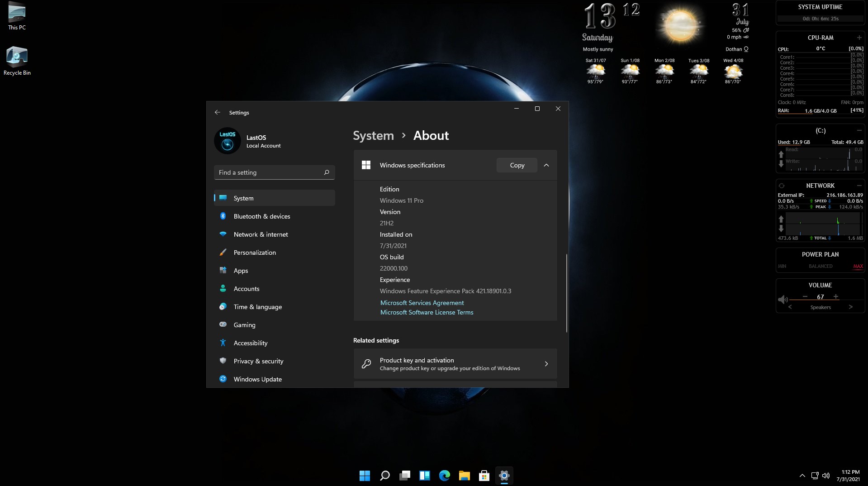The height and width of the screenshot is (486, 868).
Task: Switch to next audio device arrow
Action: (x=851, y=307)
